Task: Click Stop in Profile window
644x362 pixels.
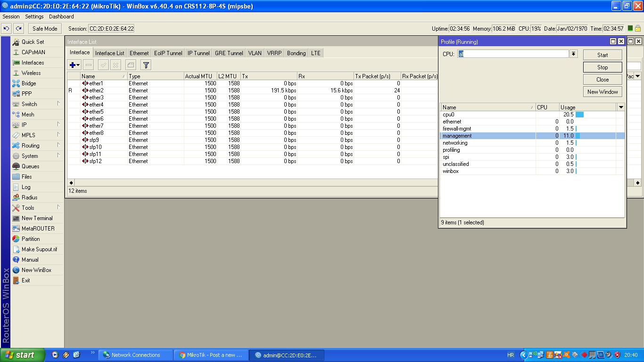Action: point(603,67)
